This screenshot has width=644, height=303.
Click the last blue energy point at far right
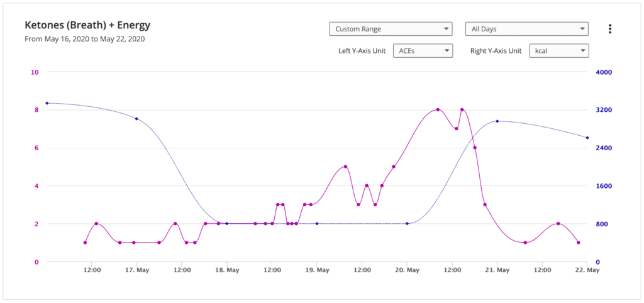[587, 138]
